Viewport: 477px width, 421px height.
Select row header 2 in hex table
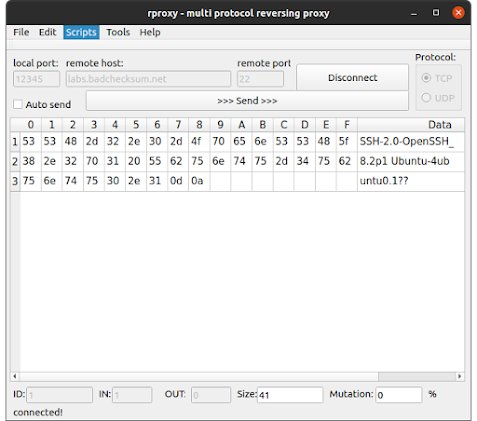(15, 162)
